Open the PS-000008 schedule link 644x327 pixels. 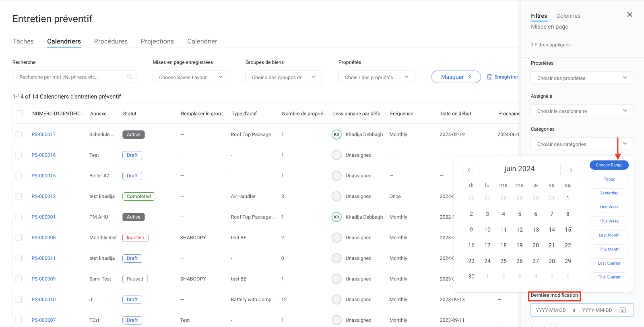coord(43,238)
